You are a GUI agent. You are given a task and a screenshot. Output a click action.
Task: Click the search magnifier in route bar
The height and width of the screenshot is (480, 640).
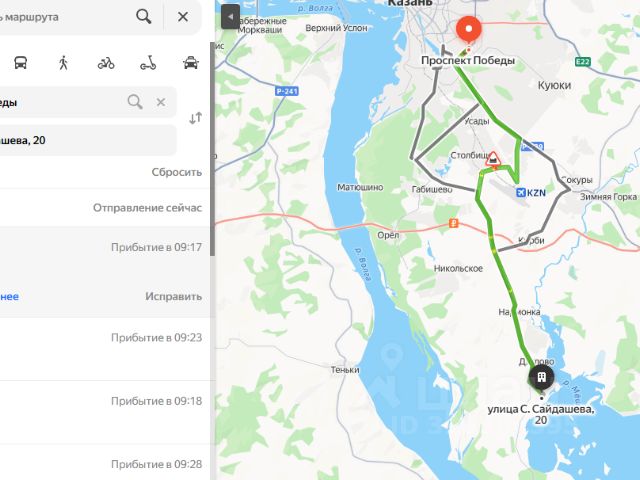(x=144, y=17)
